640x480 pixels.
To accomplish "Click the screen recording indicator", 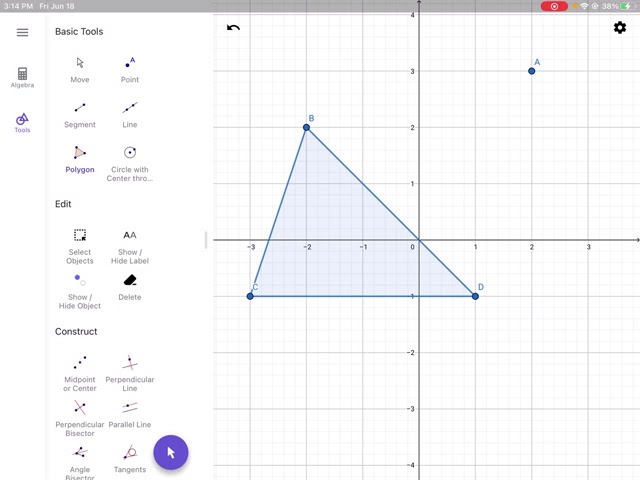I will [554, 6].
